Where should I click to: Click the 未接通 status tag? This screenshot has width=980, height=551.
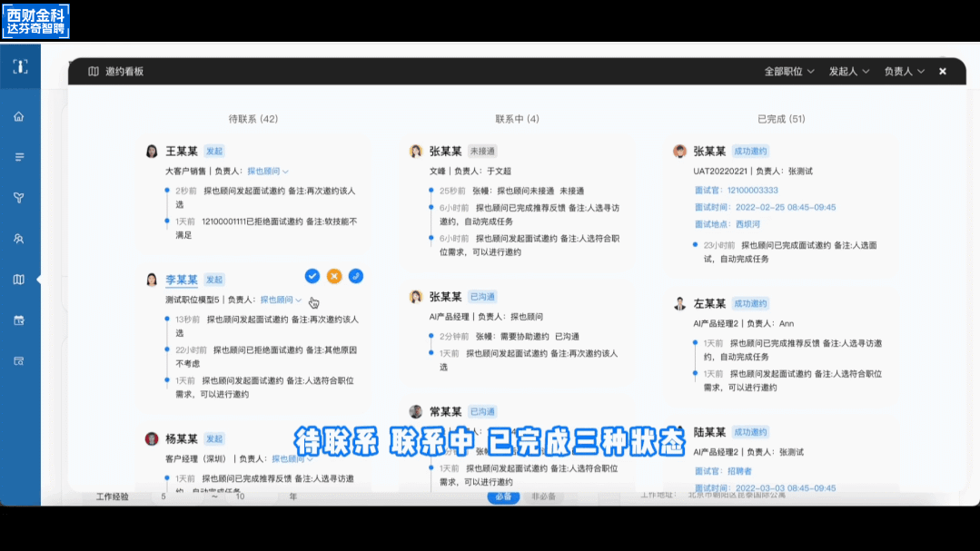tap(482, 152)
